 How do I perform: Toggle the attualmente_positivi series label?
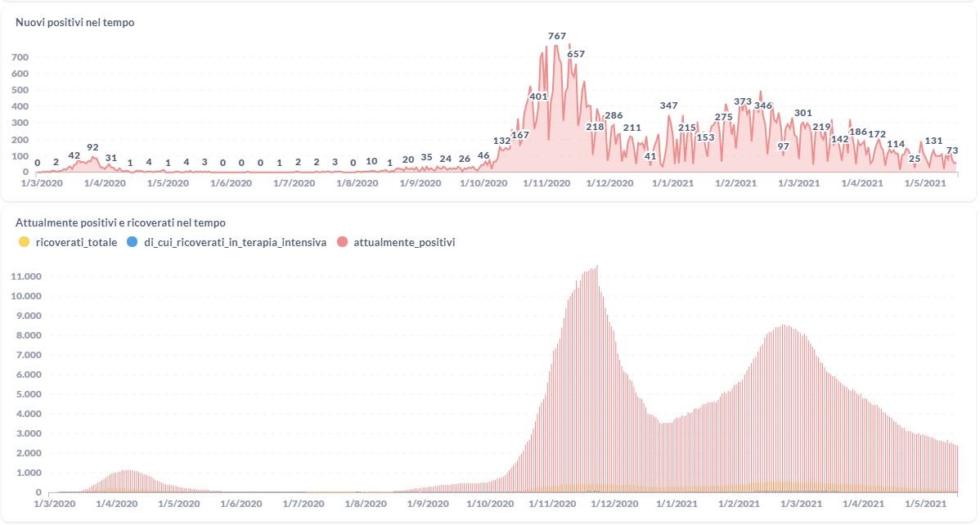point(404,242)
